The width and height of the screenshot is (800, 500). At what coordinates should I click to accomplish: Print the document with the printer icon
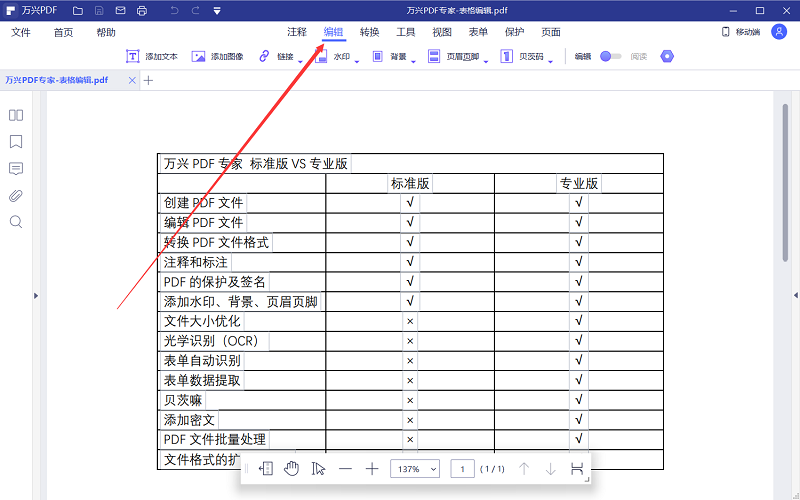pos(142,11)
